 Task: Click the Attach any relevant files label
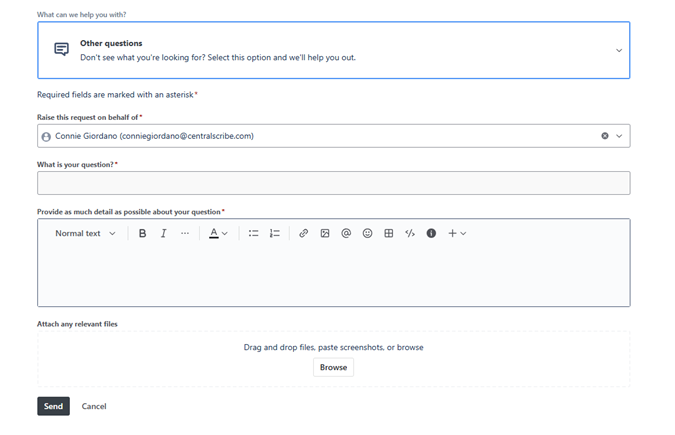[77, 324]
